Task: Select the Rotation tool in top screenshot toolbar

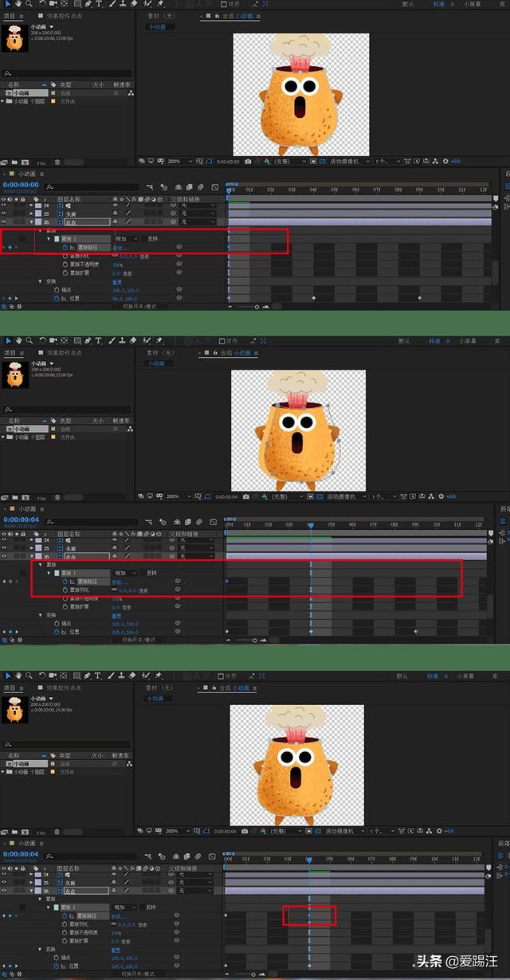Action: pyautogui.click(x=42, y=5)
